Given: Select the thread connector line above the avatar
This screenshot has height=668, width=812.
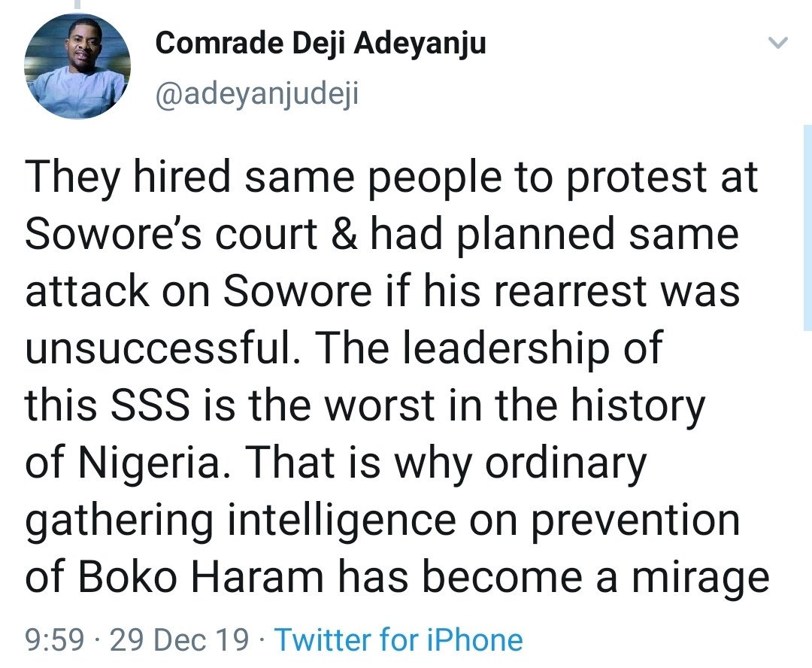Looking at the screenshot, I should point(78,5).
